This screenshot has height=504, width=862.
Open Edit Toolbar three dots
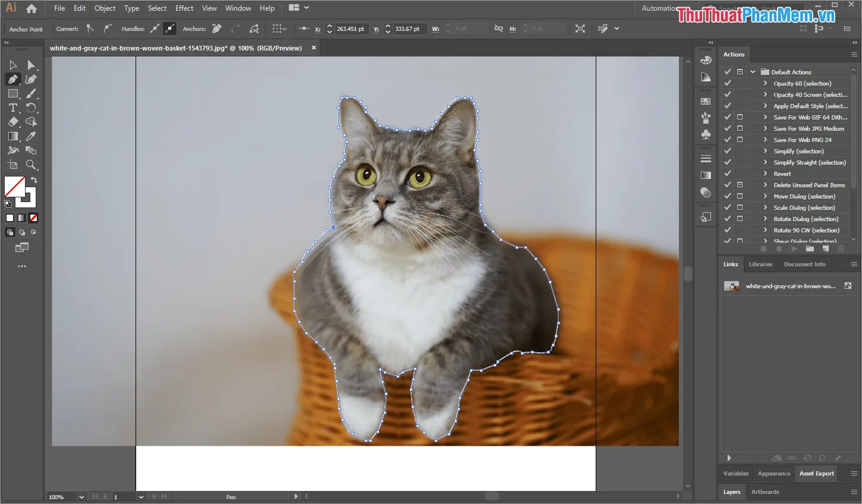pyautogui.click(x=22, y=266)
